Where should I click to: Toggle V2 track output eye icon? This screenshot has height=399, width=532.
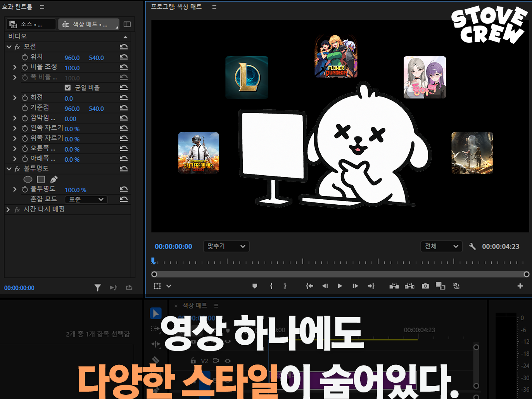(x=228, y=361)
